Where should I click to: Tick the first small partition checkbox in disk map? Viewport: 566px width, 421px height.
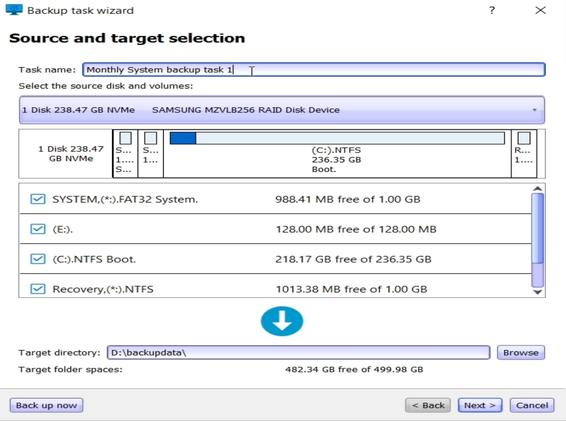pos(125,138)
